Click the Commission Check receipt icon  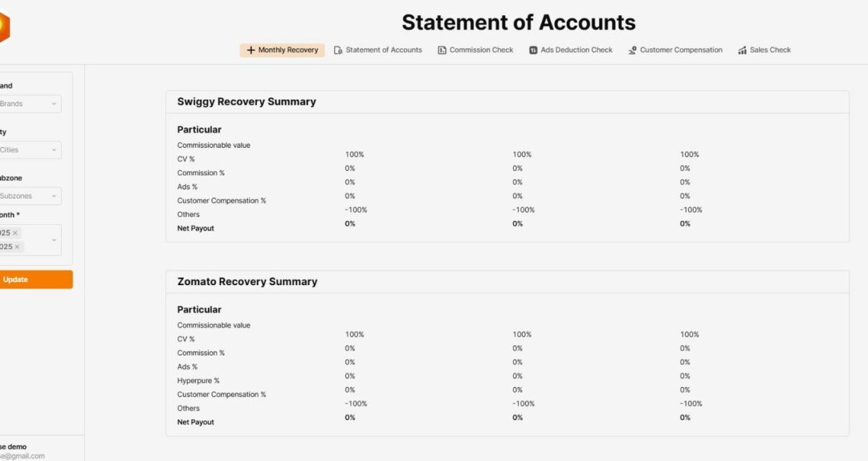[x=442, y=50]
